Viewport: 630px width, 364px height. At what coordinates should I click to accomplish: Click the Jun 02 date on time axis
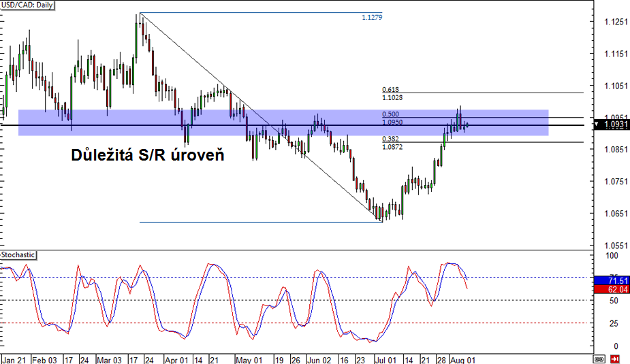coord(319,360)
